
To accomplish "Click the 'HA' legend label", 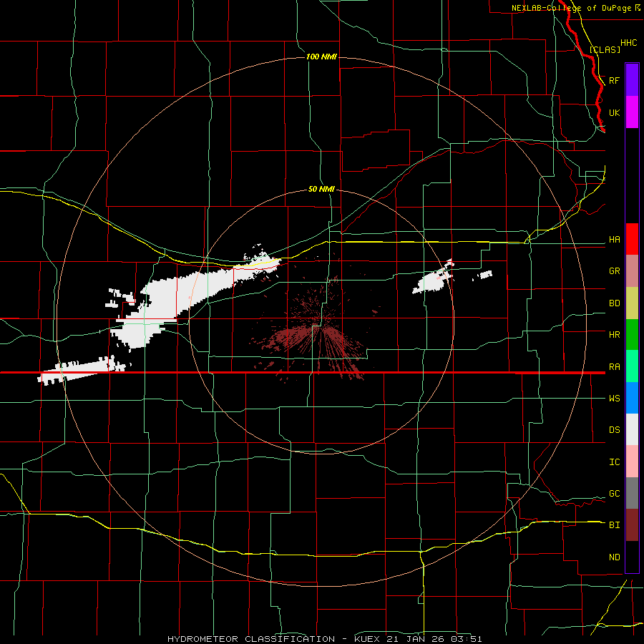I will [x=614, y=240].
